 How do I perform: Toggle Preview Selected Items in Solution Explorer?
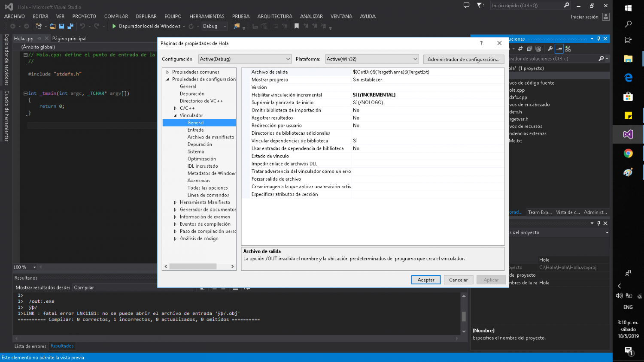559,48
